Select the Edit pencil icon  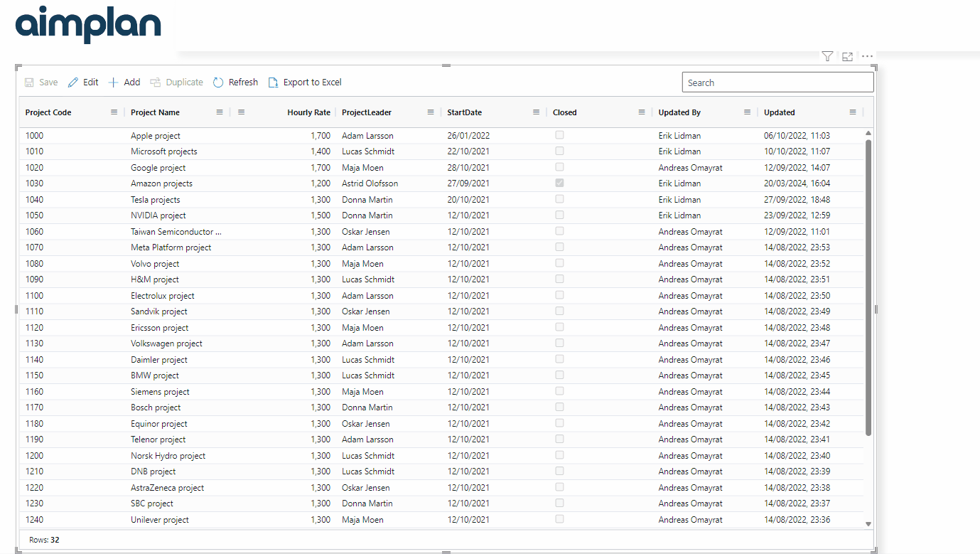(72, 82)
